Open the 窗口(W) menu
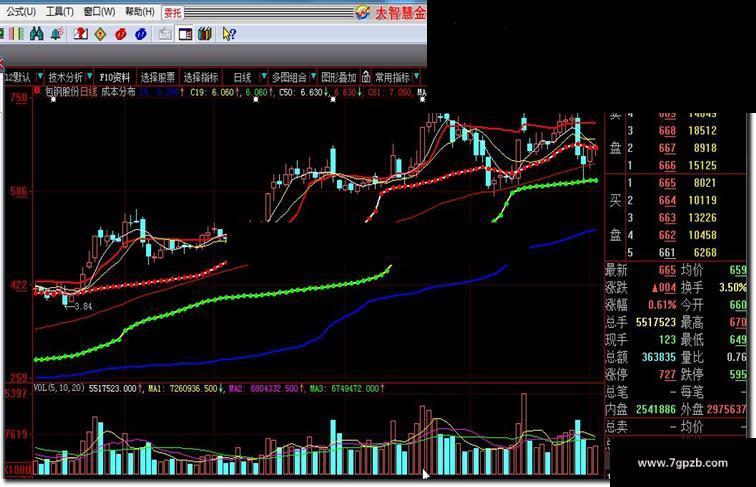The height and width of the screenshot is (487, 756). 99,12
